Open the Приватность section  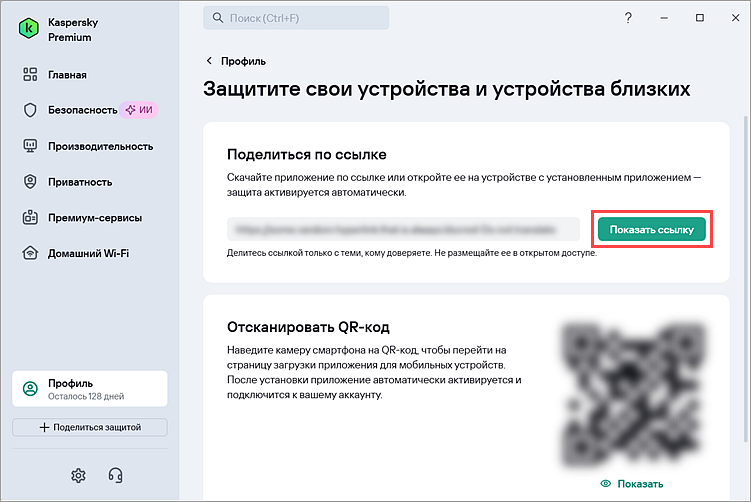80,182
